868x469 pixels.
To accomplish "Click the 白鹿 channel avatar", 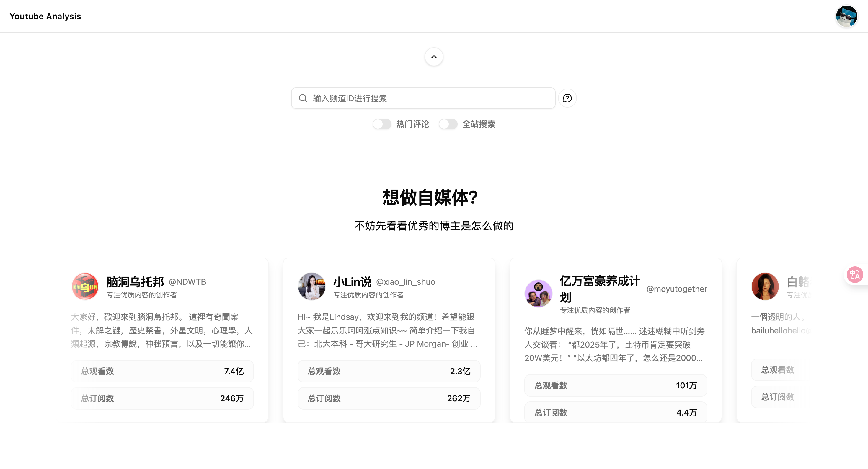I will 765,286.
